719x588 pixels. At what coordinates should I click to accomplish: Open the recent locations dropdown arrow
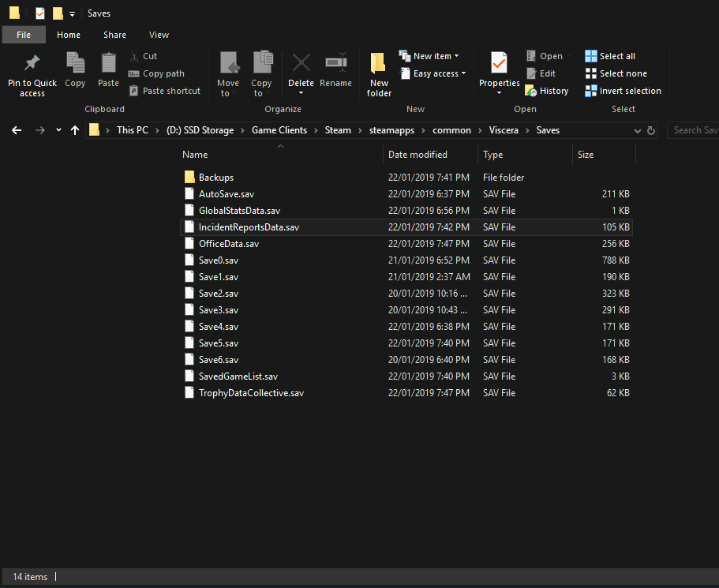pos(58,130)
